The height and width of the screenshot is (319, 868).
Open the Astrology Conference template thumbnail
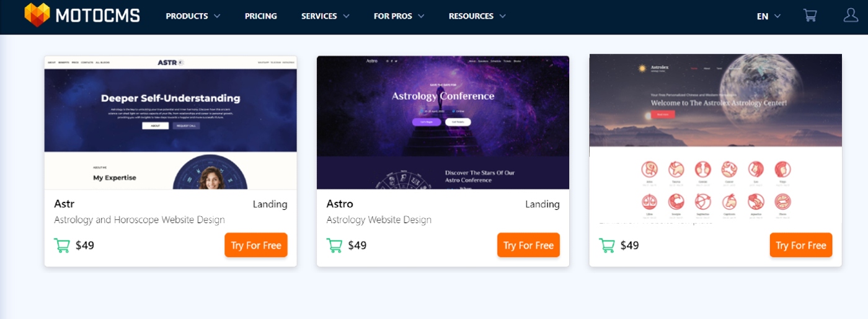coord(443,122)
